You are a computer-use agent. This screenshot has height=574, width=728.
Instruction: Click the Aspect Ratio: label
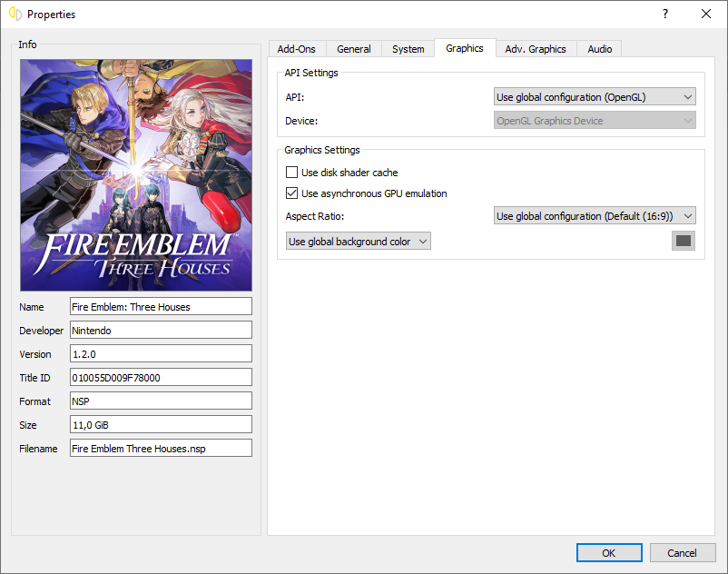[x=315, y=216]
